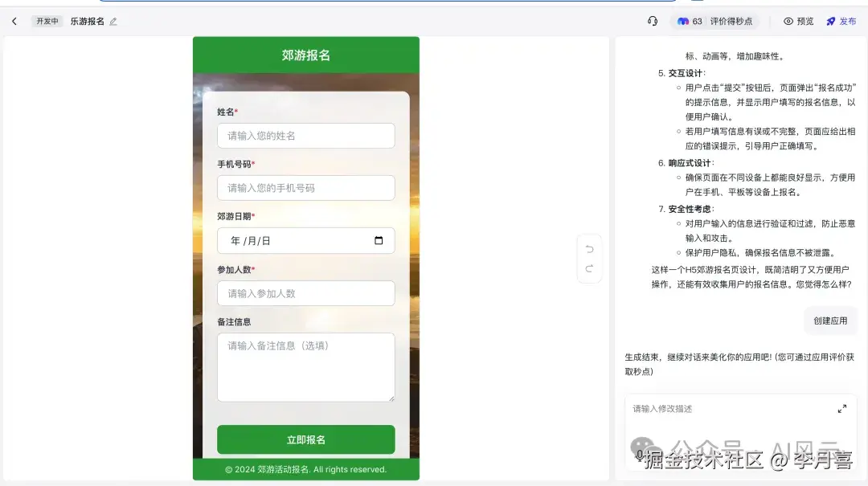Expand the chat input with the diagonal arrows
Image resolution: width=868 pixels, height=486 pixels.
(842, 408)
